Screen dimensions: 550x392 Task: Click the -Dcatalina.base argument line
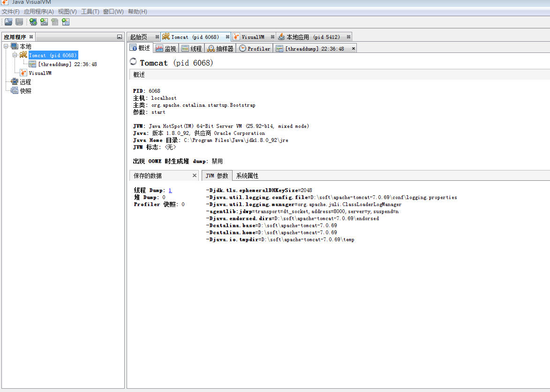pyautogui.click(x=271, y=225)
